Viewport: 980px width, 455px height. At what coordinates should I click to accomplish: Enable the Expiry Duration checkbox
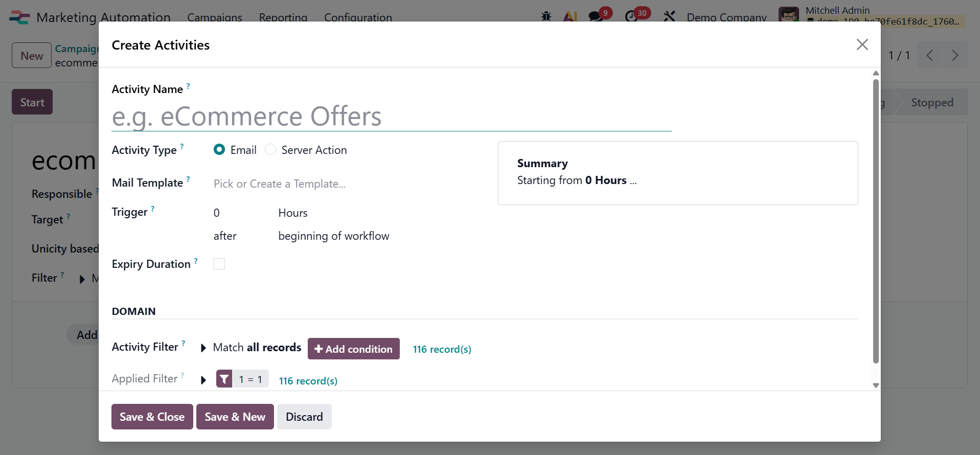219,264
